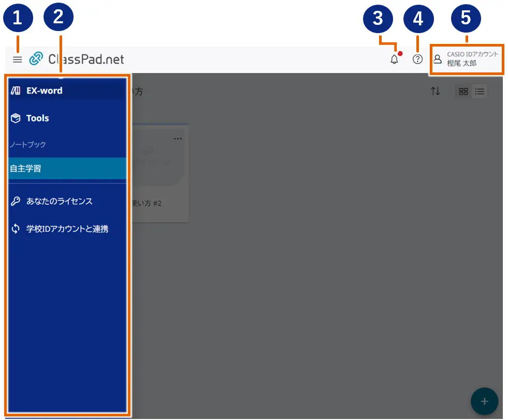Click the sort arrows icon
The height and width of the screenshot is (420, 508).
coord(436,92)
